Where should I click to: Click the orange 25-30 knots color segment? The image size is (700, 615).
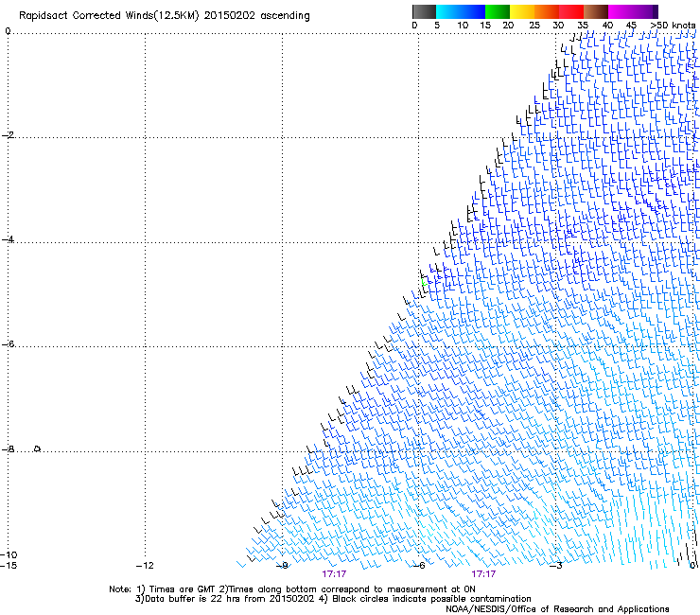point(547,11)
